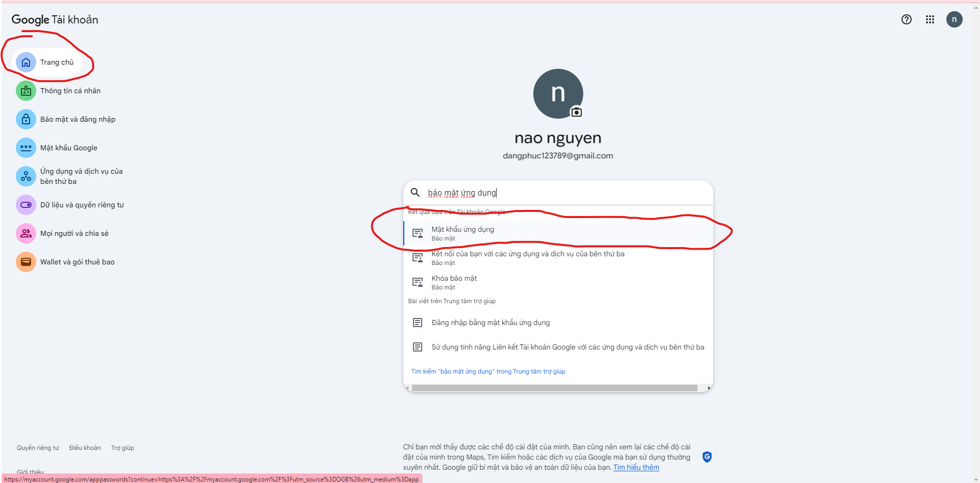Open the Help question mark icon
This screenshot has width=980, height=483.
point(906,19)
